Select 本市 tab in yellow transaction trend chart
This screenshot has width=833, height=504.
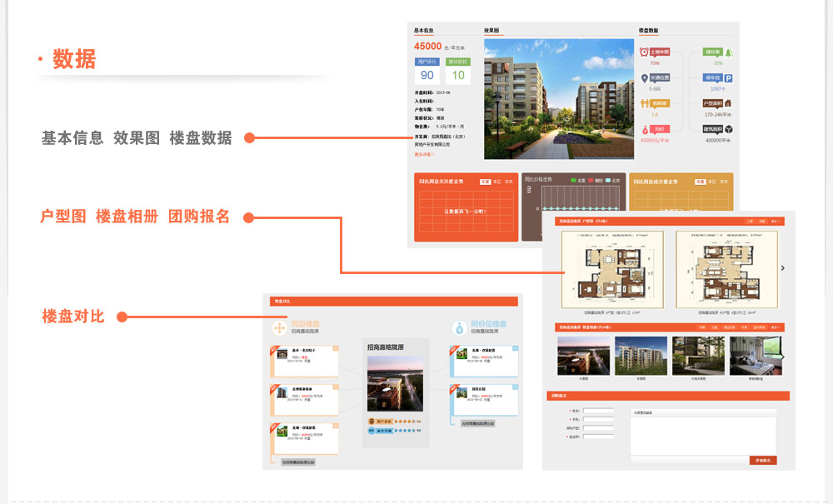(724, 181)
